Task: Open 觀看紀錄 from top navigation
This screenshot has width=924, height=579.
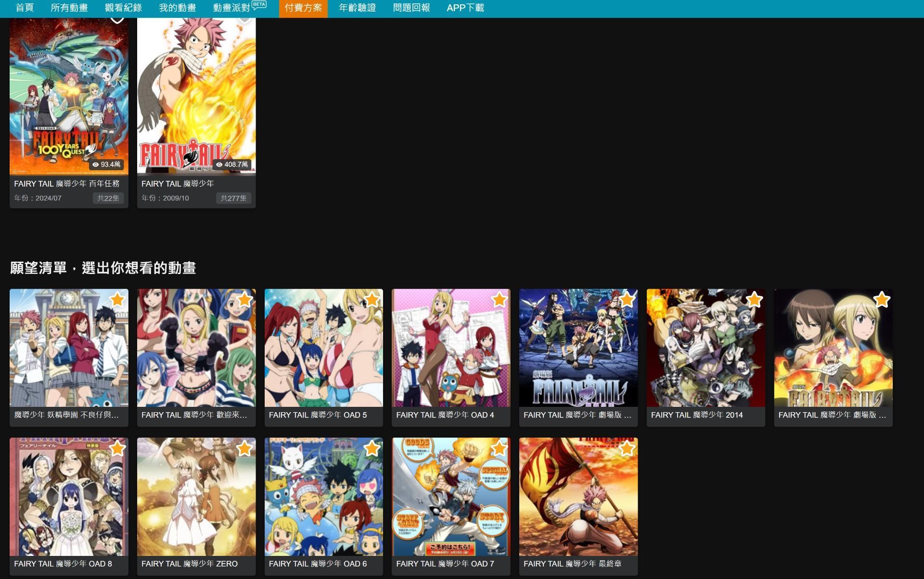Action: pyautogui.click(x=123, y=8)
